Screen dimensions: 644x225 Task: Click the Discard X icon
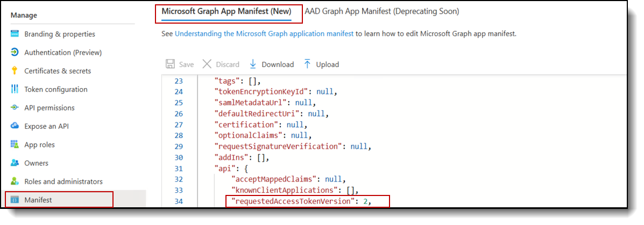pyautogui.click(x=207, y=64)
